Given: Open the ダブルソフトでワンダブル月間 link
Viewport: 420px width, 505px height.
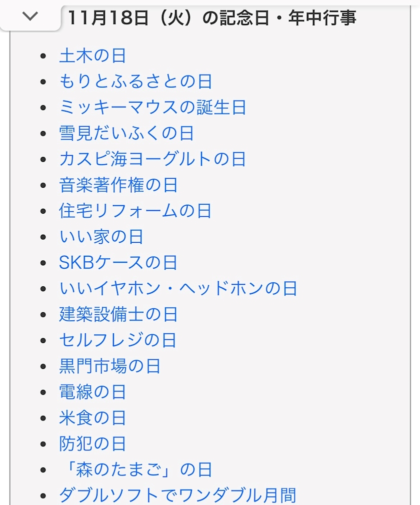Looking at the screenshot, I should tap(177, 495).
